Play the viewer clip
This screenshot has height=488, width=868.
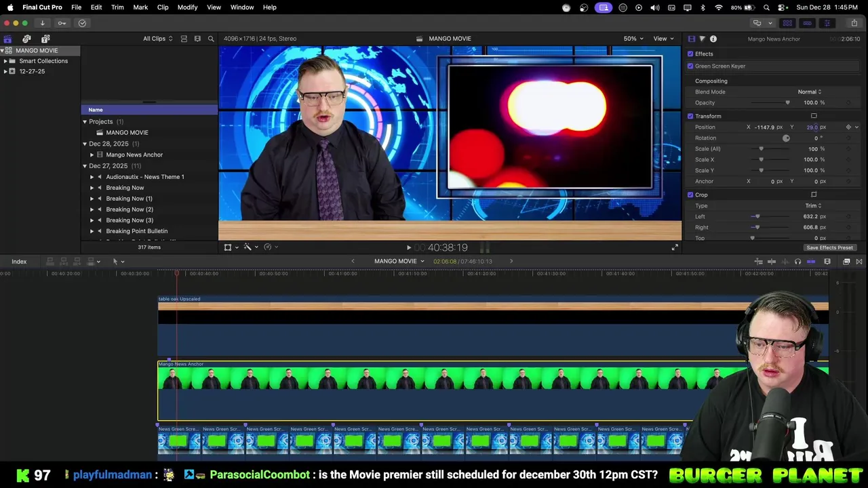[x=408, y=248]
